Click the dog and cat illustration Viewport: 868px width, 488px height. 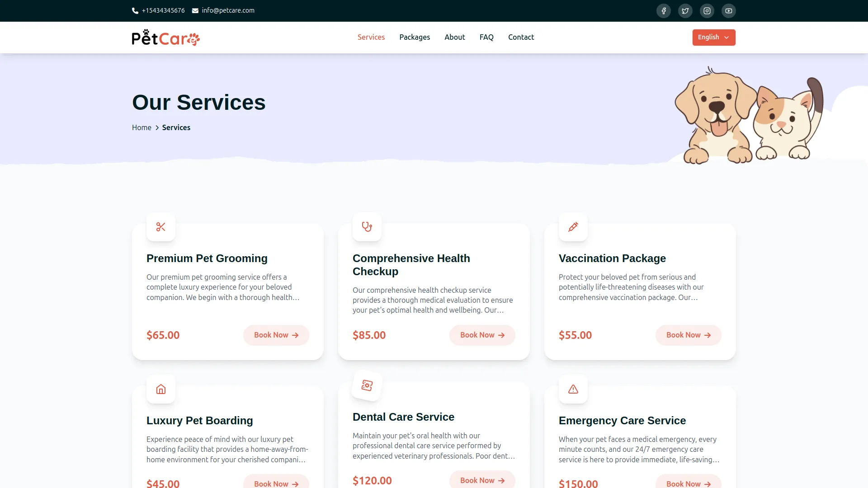(x=749, y=115)
